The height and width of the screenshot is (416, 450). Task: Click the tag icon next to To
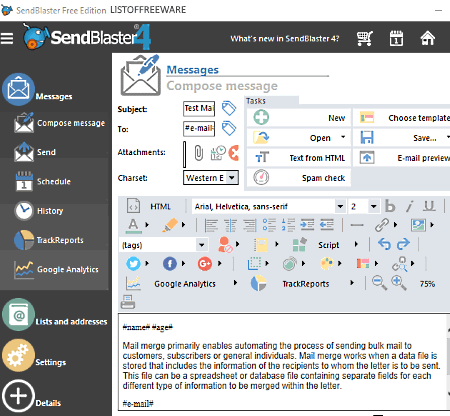click(x=229, y=128)
